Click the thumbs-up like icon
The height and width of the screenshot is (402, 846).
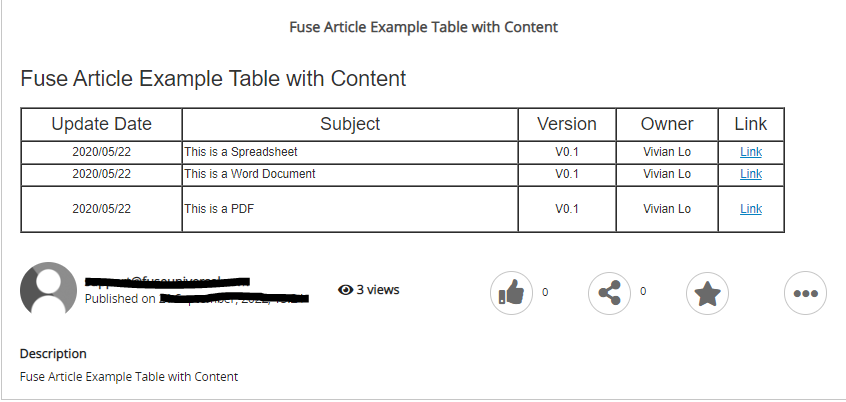[511, 293]
